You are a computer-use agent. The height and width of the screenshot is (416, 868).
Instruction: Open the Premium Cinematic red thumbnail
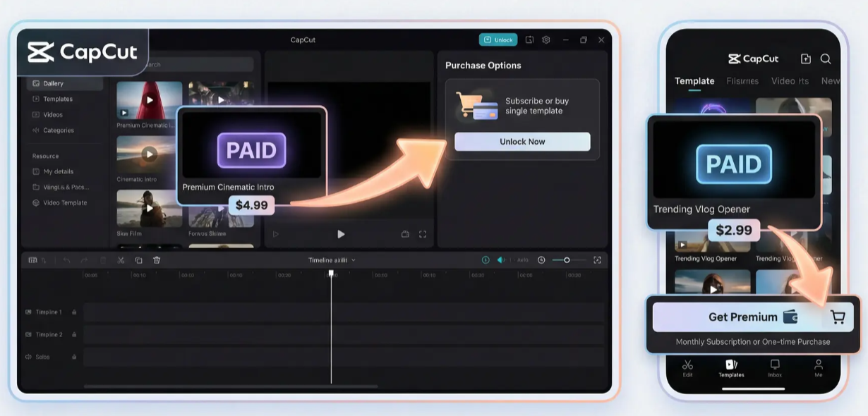point(149,100)
